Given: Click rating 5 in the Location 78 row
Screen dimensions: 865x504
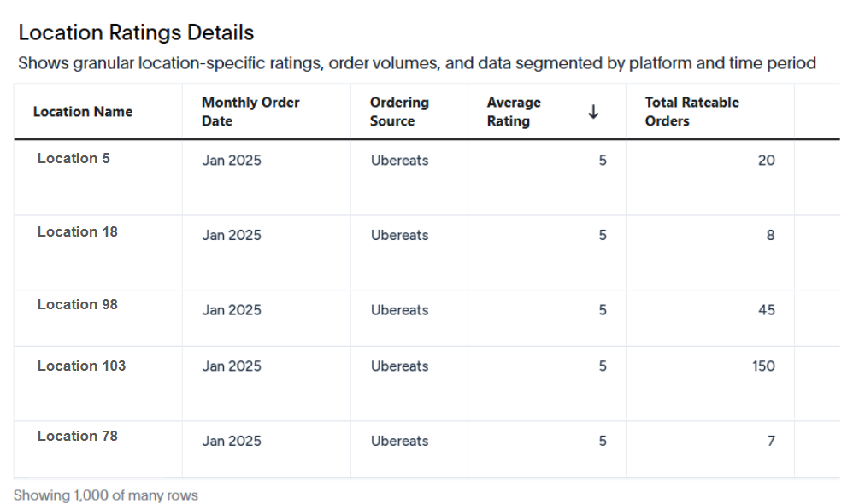Looking at the screenshot, I should [603, 441].
